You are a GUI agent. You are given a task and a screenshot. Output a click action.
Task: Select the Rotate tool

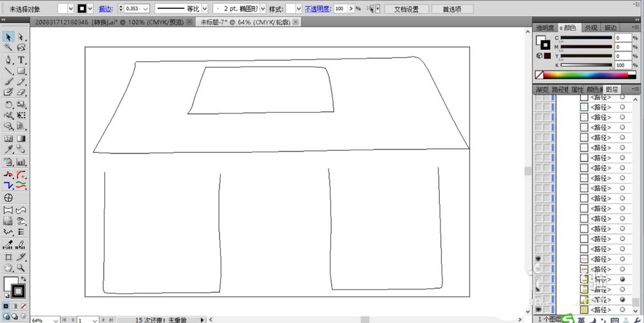coord(8,105)
